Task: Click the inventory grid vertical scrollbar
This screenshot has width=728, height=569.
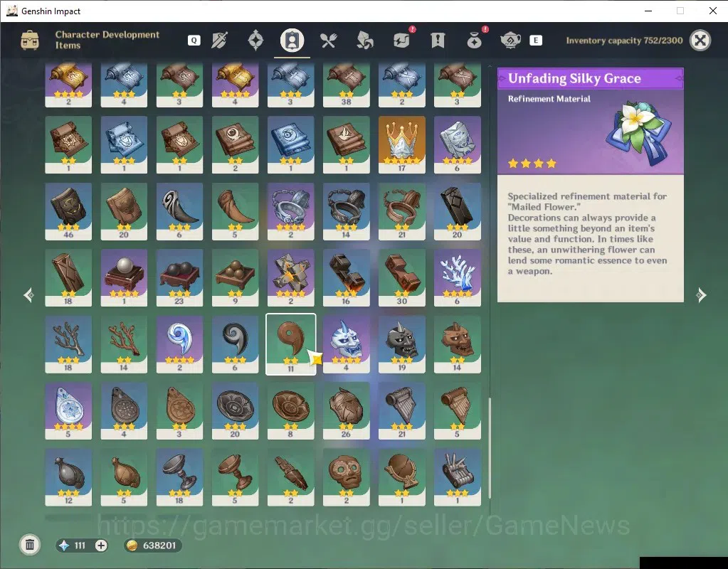Action: coord(490,448)
